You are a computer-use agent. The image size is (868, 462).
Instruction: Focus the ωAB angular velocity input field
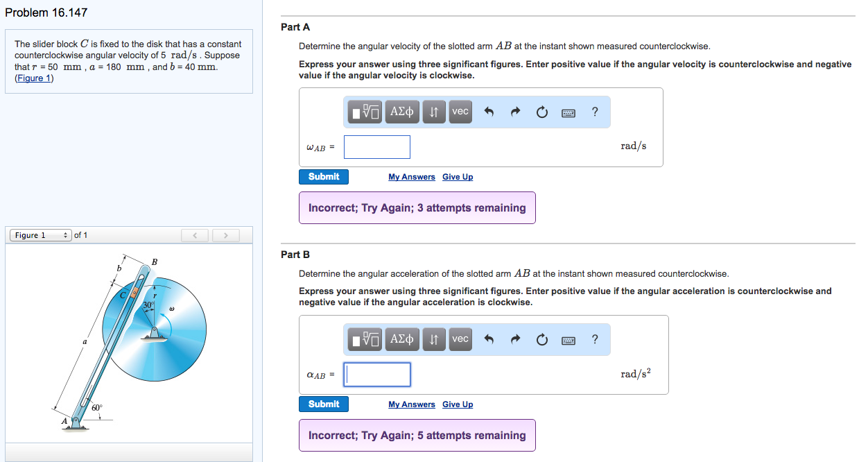click(x=377, y=147)
